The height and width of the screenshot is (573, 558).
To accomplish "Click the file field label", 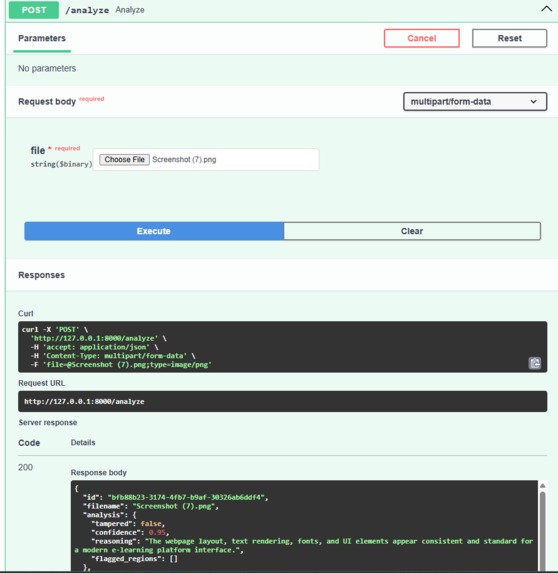I will (x=38, y=150).
